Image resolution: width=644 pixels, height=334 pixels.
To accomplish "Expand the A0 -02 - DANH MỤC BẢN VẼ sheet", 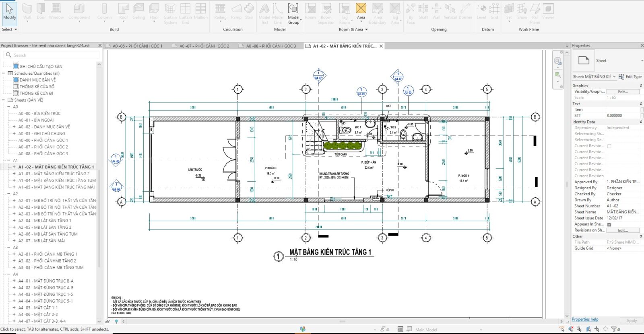I will point(14,127).
